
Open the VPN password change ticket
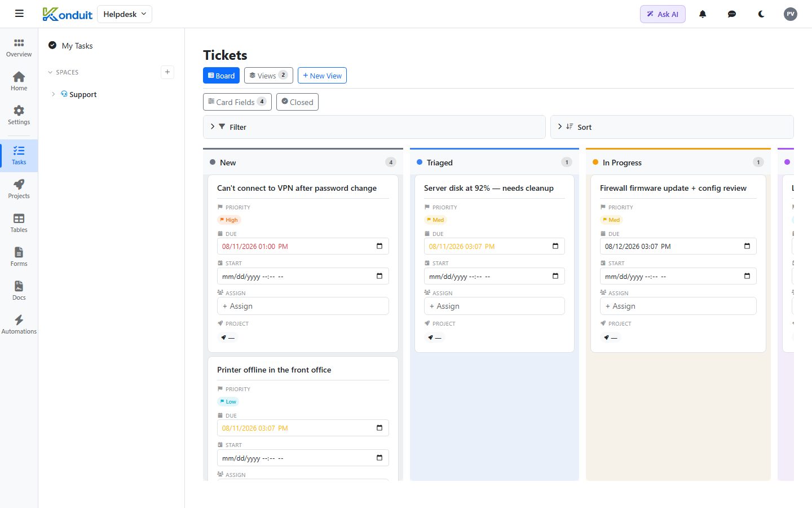click(297, 188)
